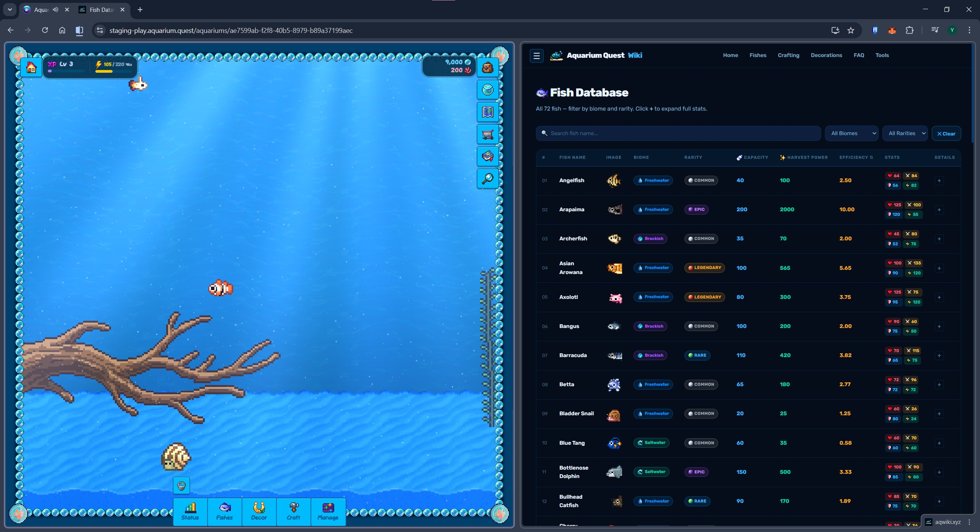The image size is (980, 532).
Task: Click the browser address bar URL
Action: (231, 31)
